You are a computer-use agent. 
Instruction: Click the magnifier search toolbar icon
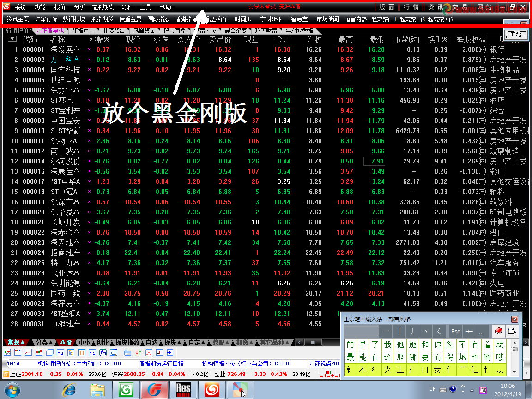(x=114, y=352)
